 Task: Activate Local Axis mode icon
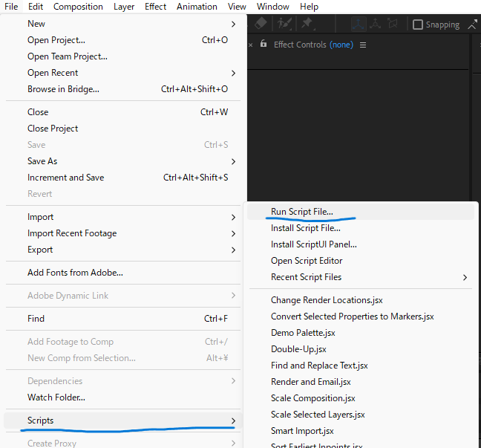tap(359, 24)
